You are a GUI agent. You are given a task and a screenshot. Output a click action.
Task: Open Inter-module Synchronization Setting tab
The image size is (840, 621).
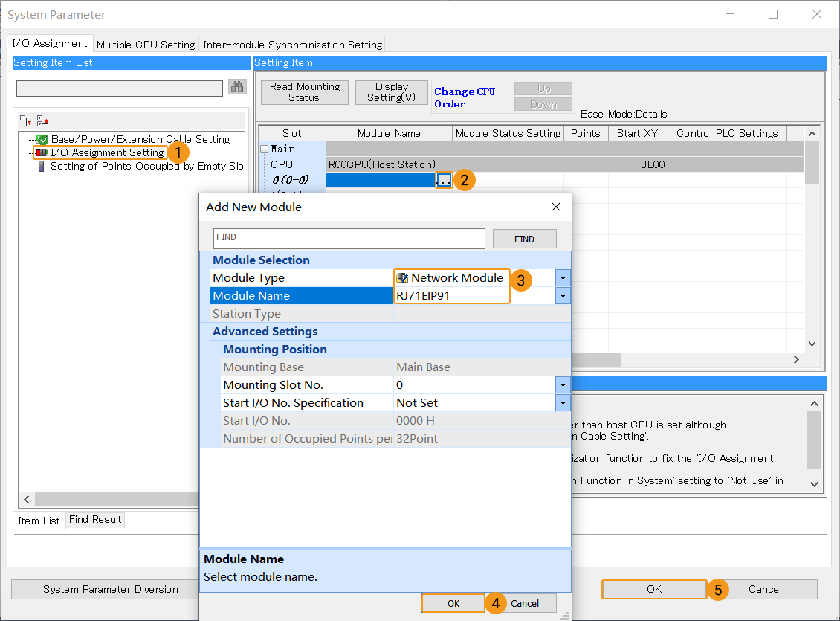tap(292, 45)
